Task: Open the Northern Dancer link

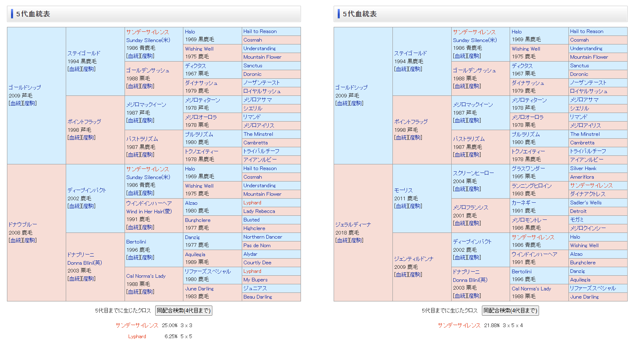Action: click(263, 237)
